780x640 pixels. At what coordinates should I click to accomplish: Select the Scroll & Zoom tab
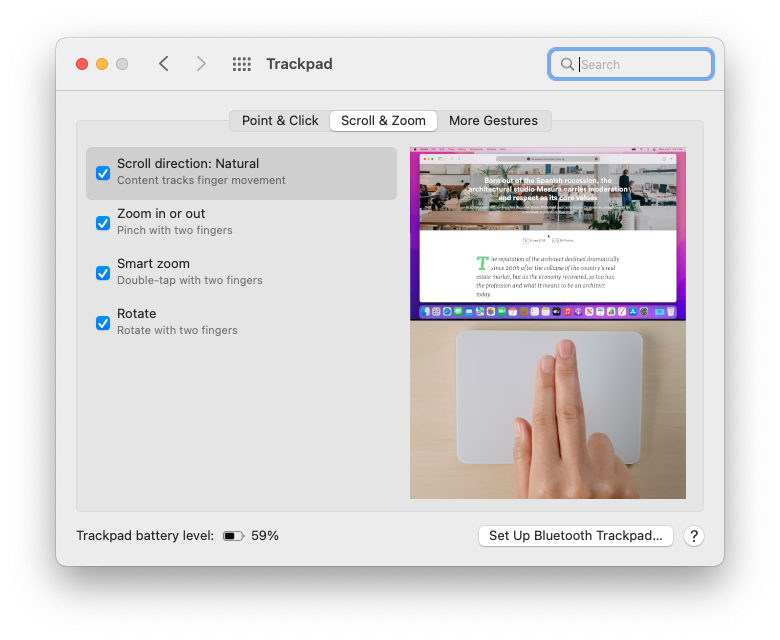coord(383,121)
